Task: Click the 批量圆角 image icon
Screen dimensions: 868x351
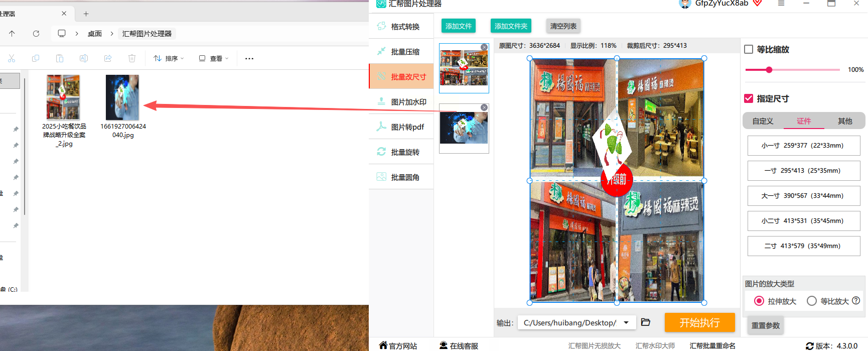Action: point(381,177)
